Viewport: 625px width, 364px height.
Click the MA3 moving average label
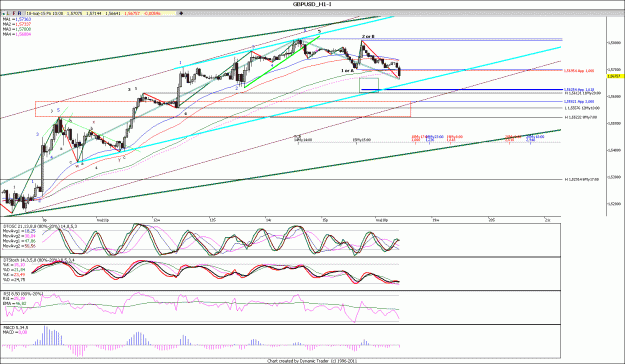(17, 30)
